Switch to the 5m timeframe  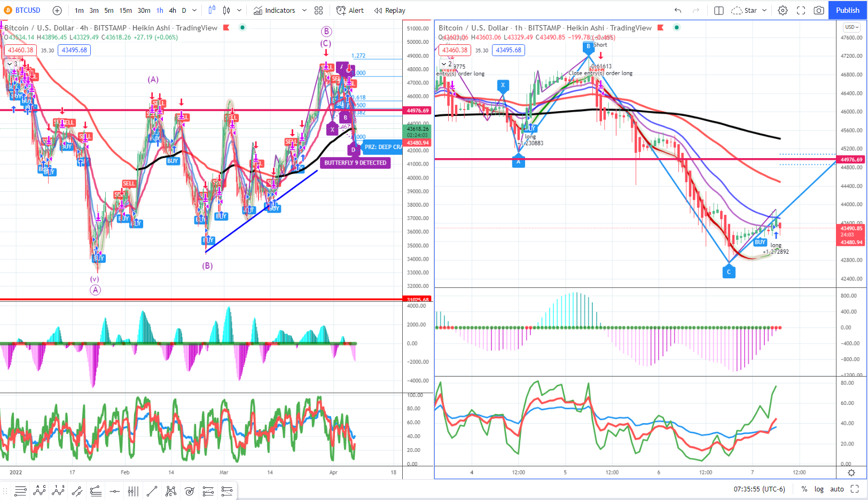click(x=109, y=10)
